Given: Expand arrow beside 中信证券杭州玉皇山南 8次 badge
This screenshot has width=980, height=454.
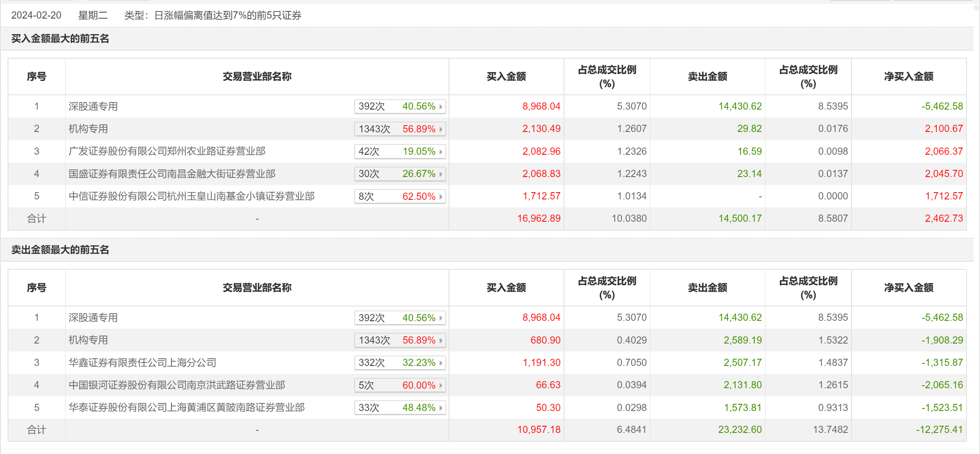Looking at the screenshot, I should click(440, 196).
